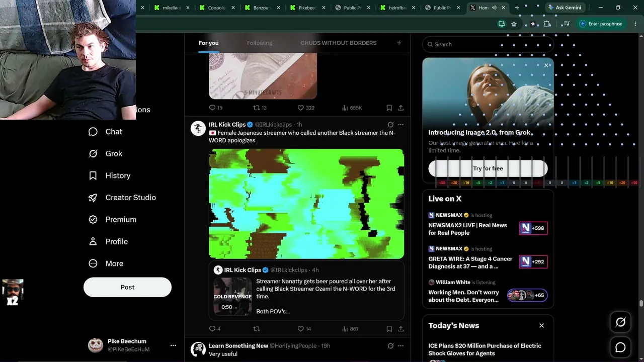Image resolution: width=644 pixels, height=362 pixels.
Task: Open Learn Something New profile avatar
Action: [198, 349]
